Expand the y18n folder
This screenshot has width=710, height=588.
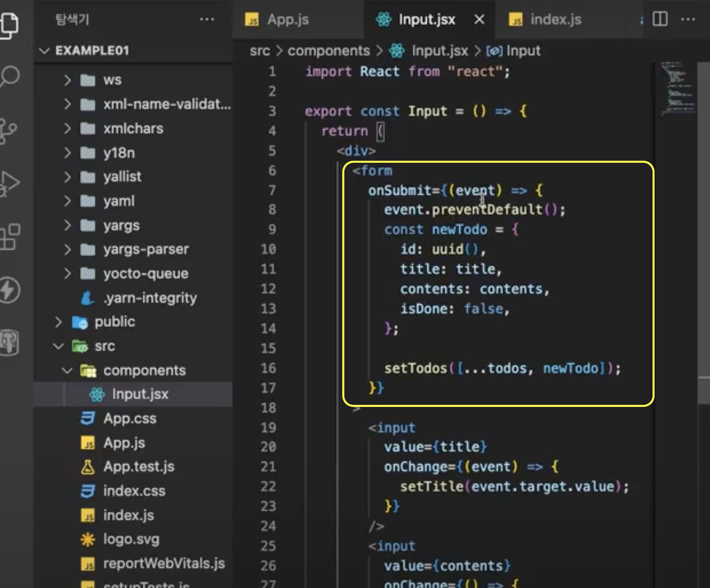67,153
